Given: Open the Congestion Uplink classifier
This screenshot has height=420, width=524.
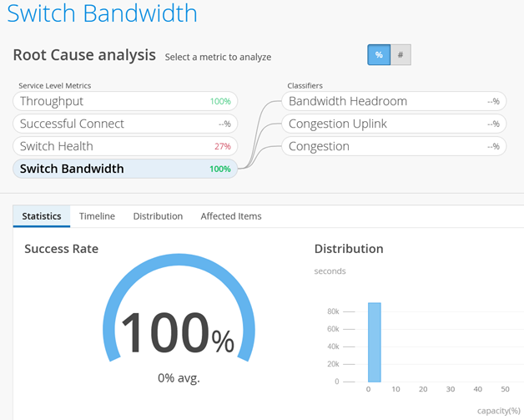Looking at the screenshot, I should click(393, 124).
